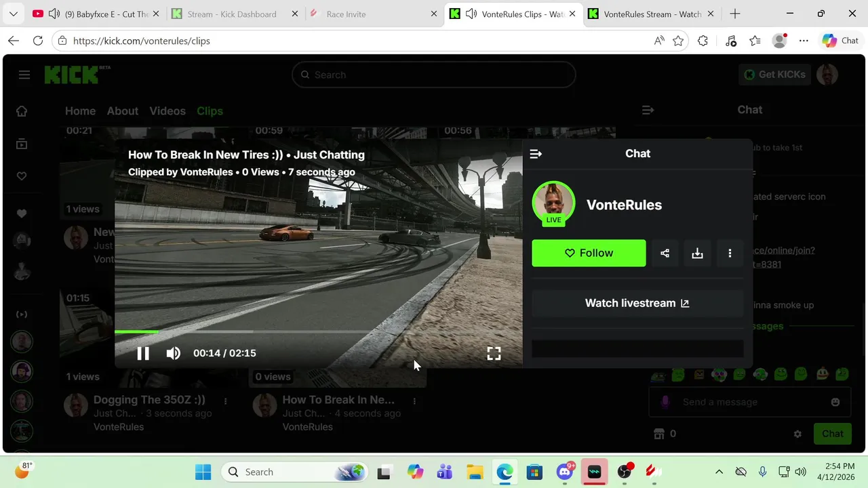Image resolution: width=868 pixels, height=488 pixels.
Task: Open Copilot Chat button
Action: [841, 41]
